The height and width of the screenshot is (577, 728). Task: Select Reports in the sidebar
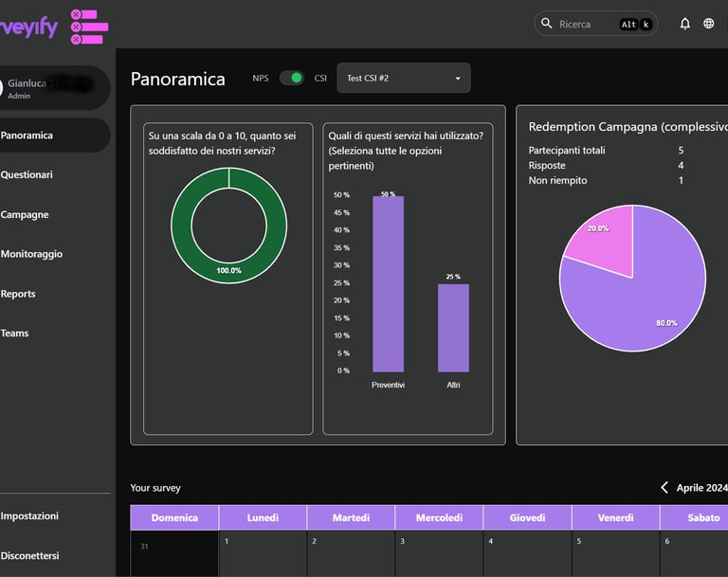[x=18, y=294]
